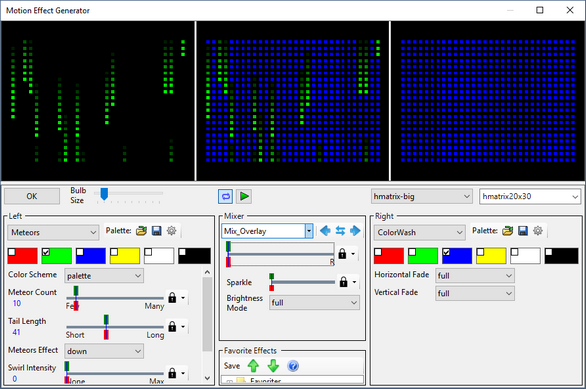Image resolution: width=586 pixels, height=389 pixels.
Task: Click the left meteors preview pane
Action: pyautogui.click(x=98, y=101)
